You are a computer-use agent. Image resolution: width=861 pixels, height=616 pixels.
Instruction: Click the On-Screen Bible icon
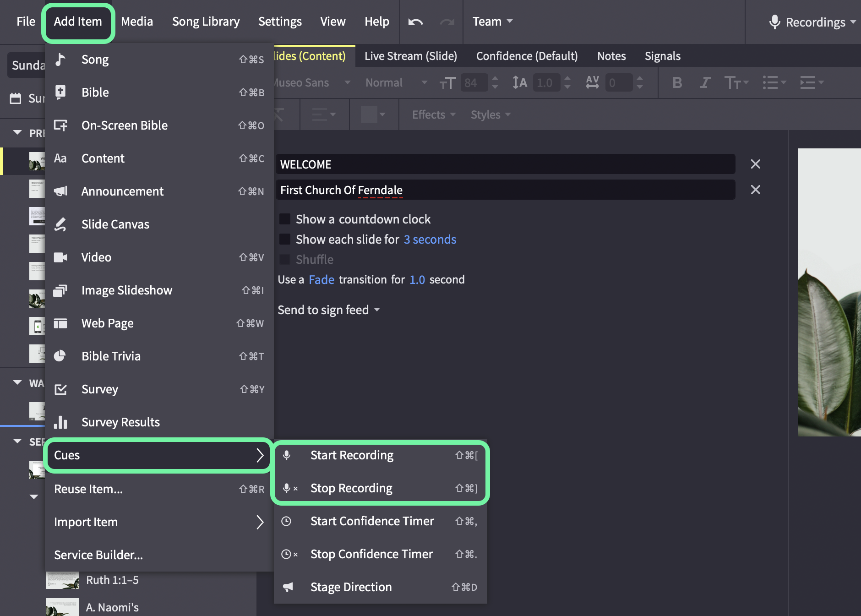(x=60, y=125)
